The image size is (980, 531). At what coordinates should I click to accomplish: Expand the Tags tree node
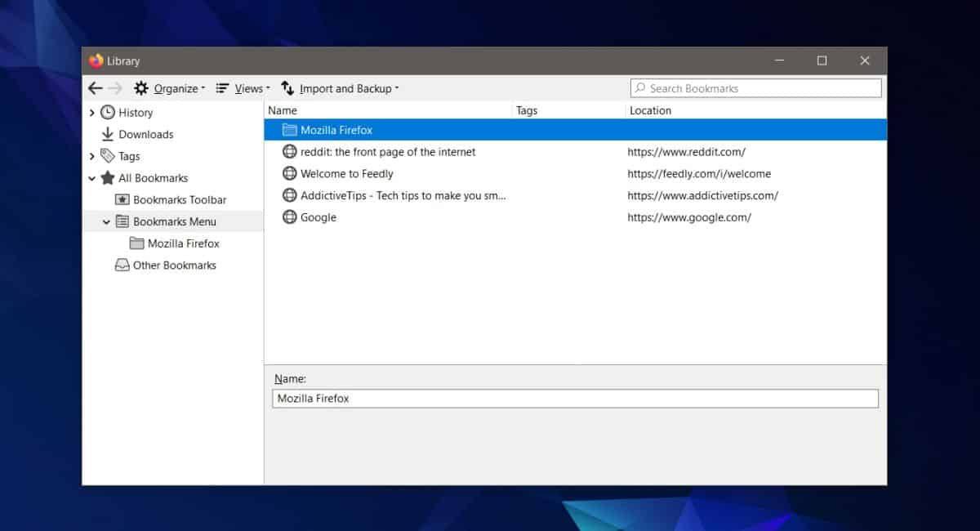[x=92, y=156]
